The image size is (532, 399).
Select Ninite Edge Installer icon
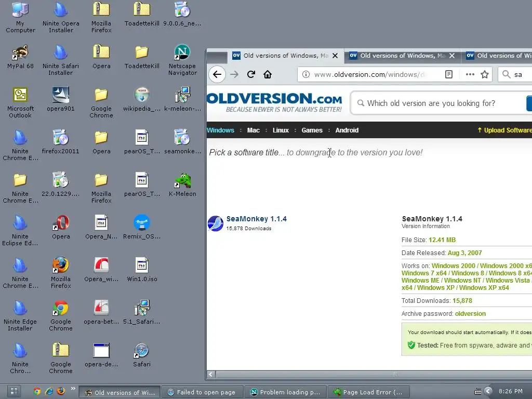20,316
